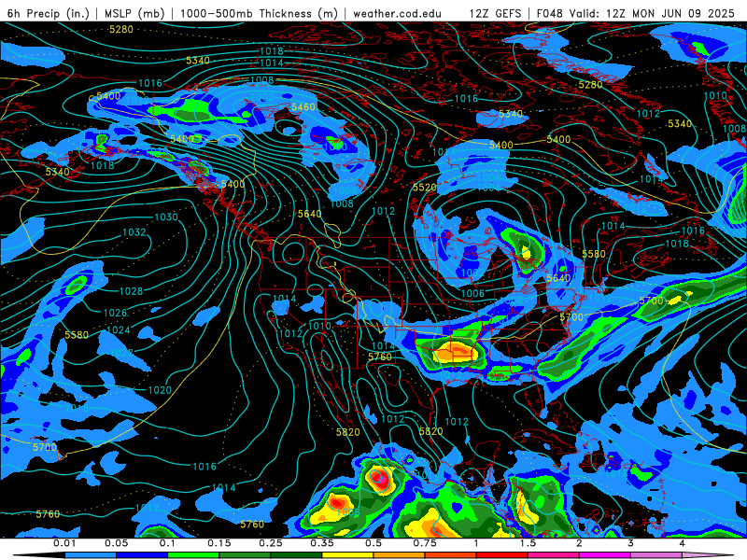Viewport: 747px width, 560px height.
Task: Open the weather.cod.edu source text
Action: click(397, 13)
